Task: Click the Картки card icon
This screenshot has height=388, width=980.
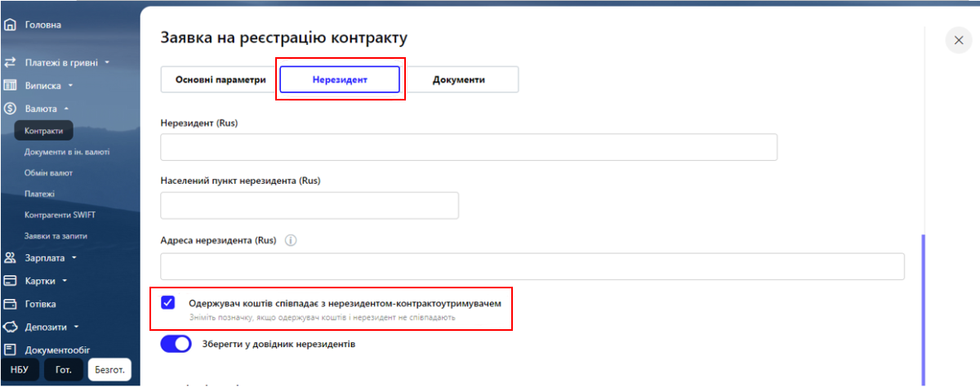Action: click(x=11, y=281)
